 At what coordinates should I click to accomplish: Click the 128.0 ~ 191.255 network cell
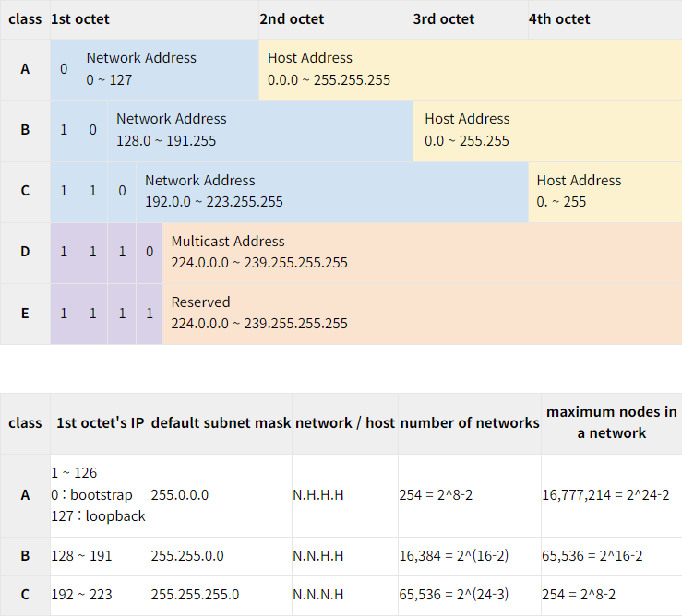(260, 131)
